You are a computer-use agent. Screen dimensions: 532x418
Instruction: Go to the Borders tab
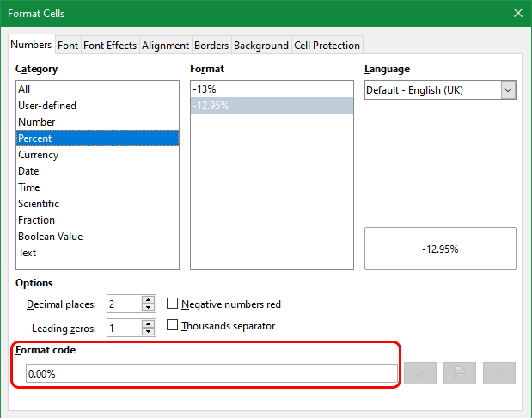pyautogui.click(x=211, y=46)
